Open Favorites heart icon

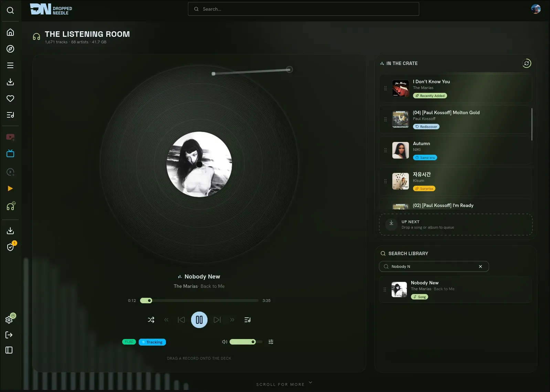tap(10, 98)
